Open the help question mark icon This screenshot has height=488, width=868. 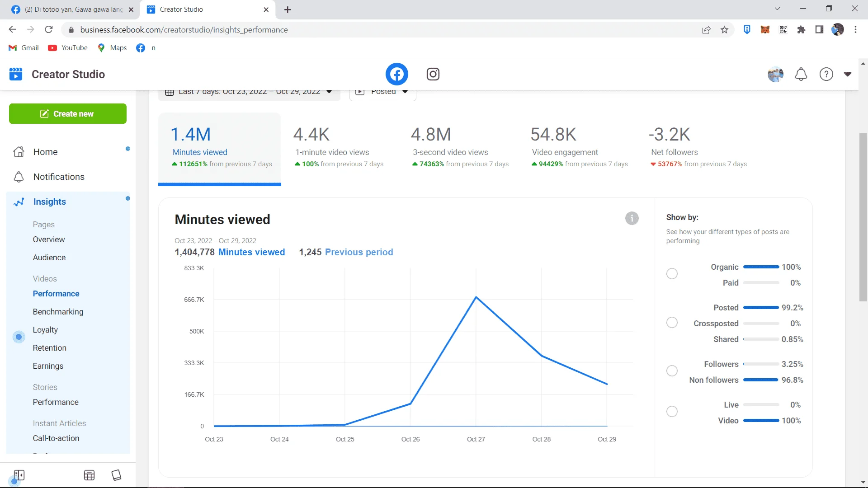[826, 74]
